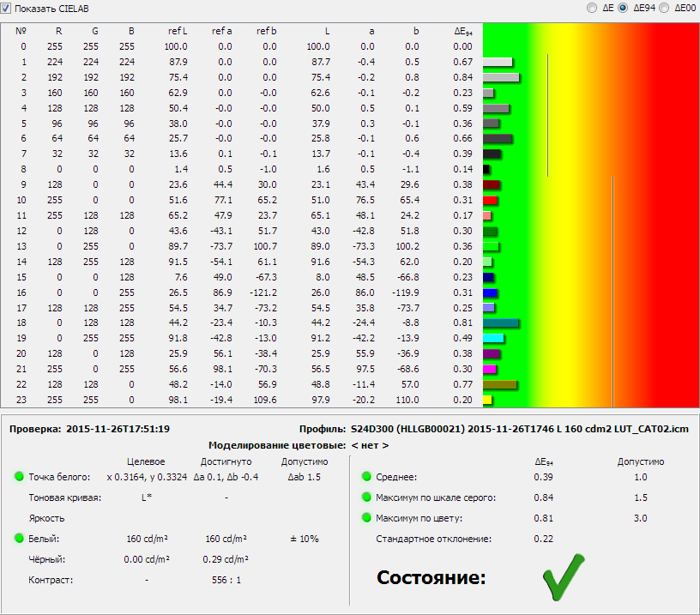Click the color maximum tolerance 3.0
The height and width of the screenshot is (615, 700).
click(641, 518)
